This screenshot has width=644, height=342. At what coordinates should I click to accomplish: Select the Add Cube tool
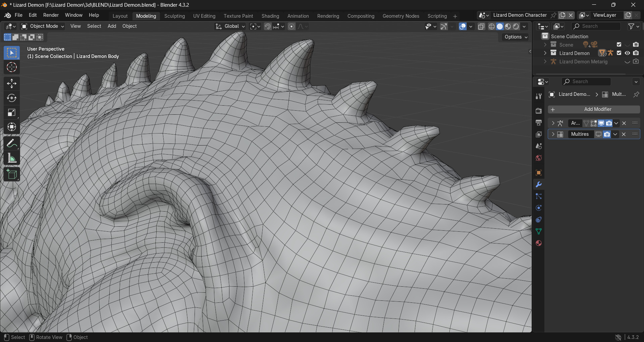(12, 174)
